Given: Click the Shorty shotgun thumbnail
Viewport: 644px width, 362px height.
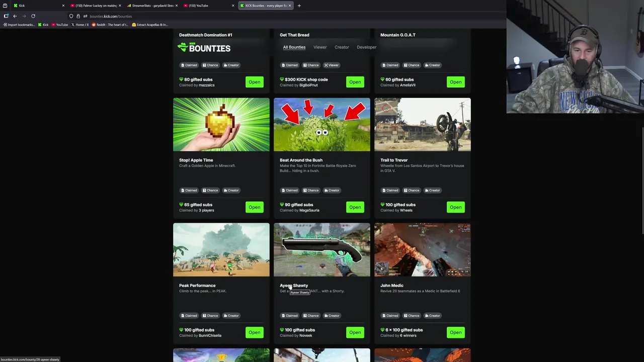Looking at the screenshot, I should pyautogui.click(x=322, y=249).
